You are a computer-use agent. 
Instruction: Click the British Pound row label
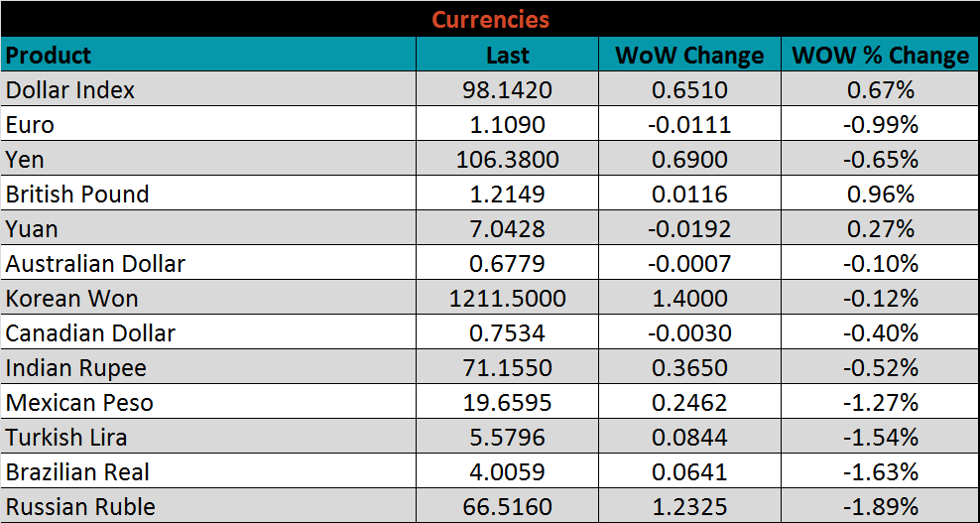[77, 195]
